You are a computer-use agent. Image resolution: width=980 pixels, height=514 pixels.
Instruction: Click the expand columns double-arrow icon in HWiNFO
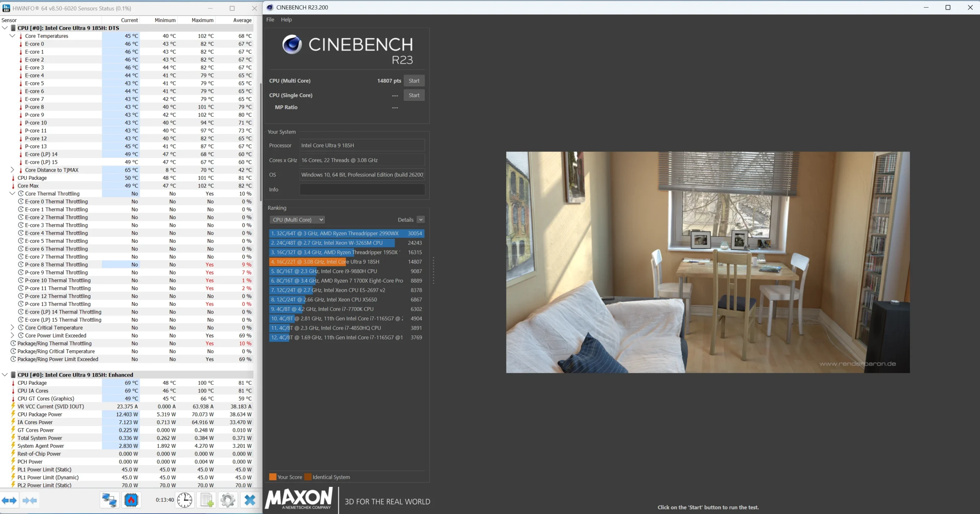(x=9, y=500)
